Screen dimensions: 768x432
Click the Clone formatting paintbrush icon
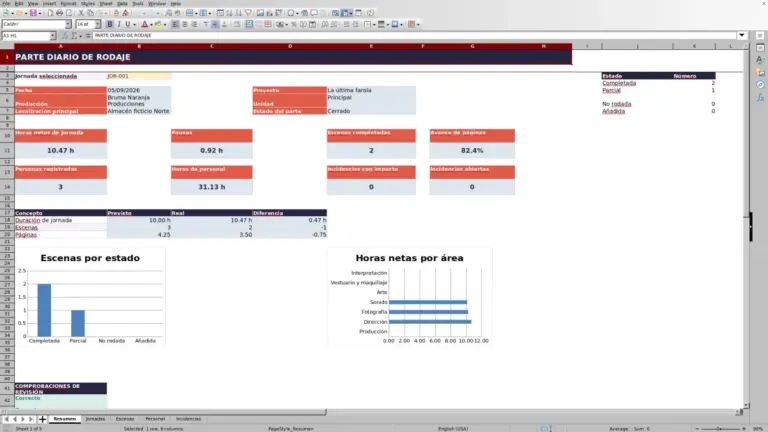point(117,13)
